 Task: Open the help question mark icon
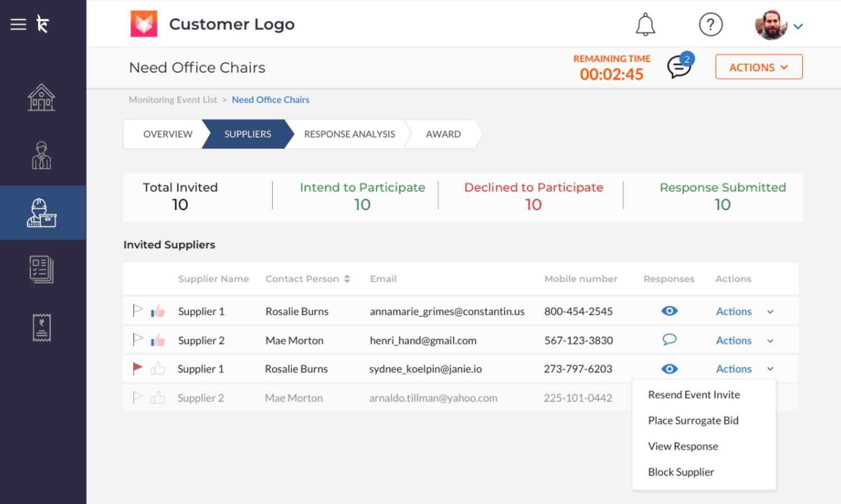pyautogui.click(x=711, y=25)
